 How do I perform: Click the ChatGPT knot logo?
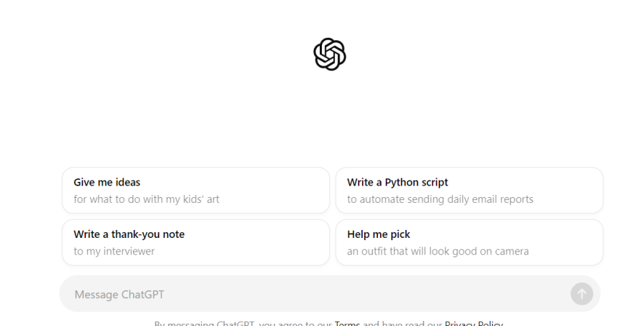tap(330, 54)
